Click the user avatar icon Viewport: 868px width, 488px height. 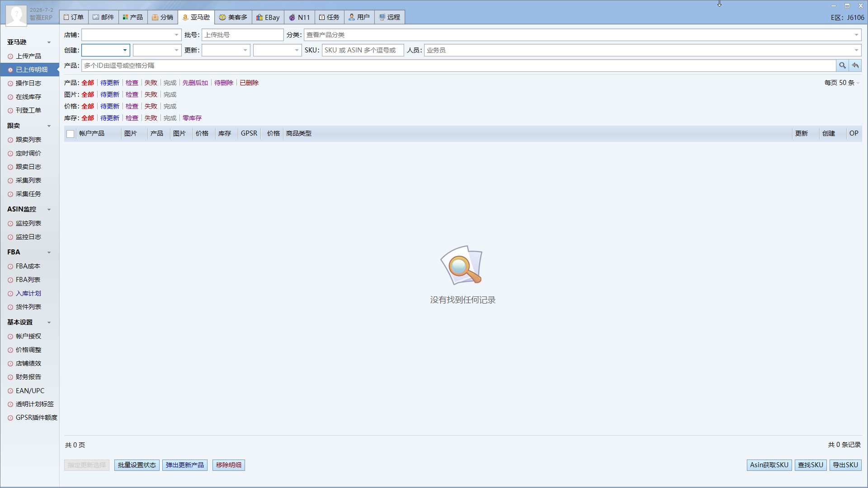pyautogui.click(x=16, y=15)
